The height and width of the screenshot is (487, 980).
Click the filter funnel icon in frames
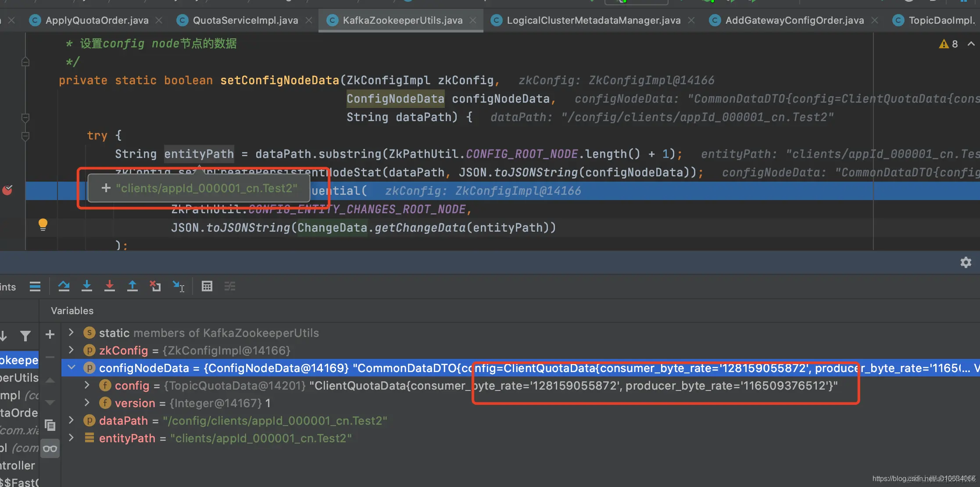pos(25,336)
